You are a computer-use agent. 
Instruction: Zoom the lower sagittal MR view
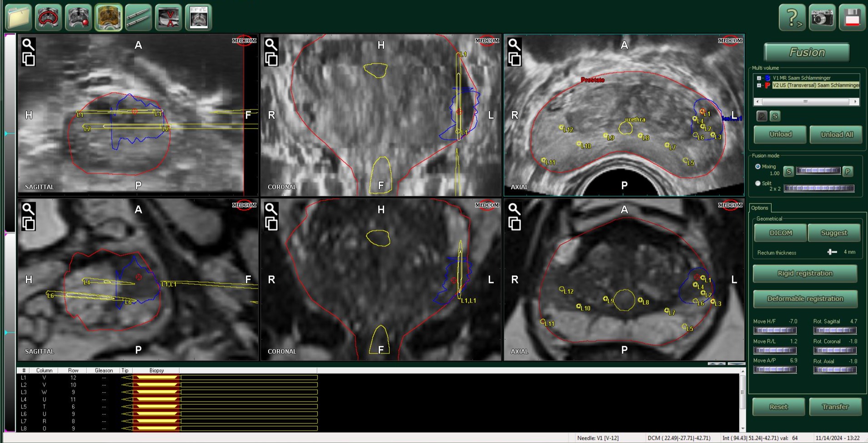28,209
